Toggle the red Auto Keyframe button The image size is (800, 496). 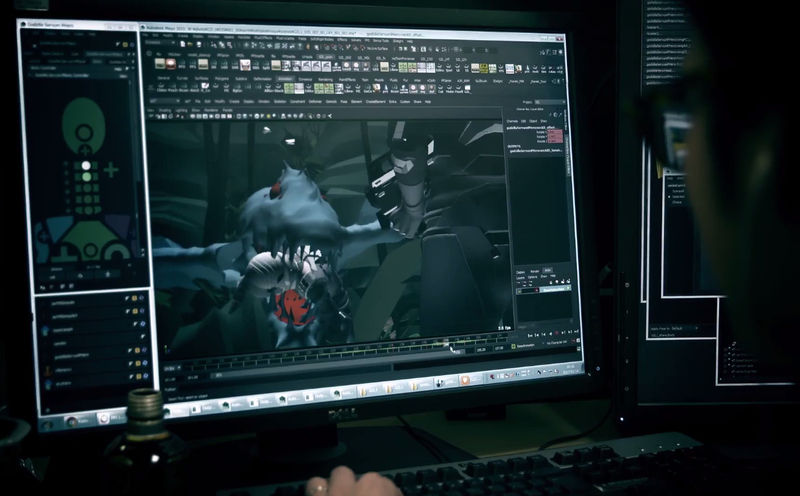(x=575, y=341)
